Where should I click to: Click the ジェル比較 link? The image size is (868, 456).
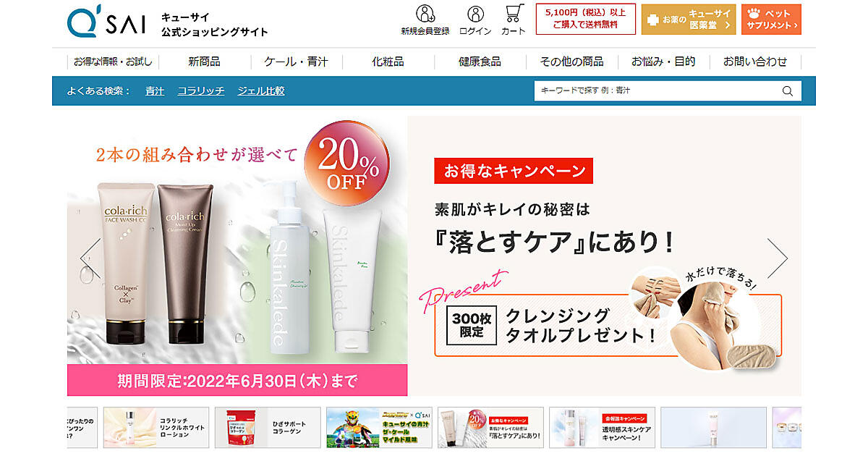coord(261,91)
